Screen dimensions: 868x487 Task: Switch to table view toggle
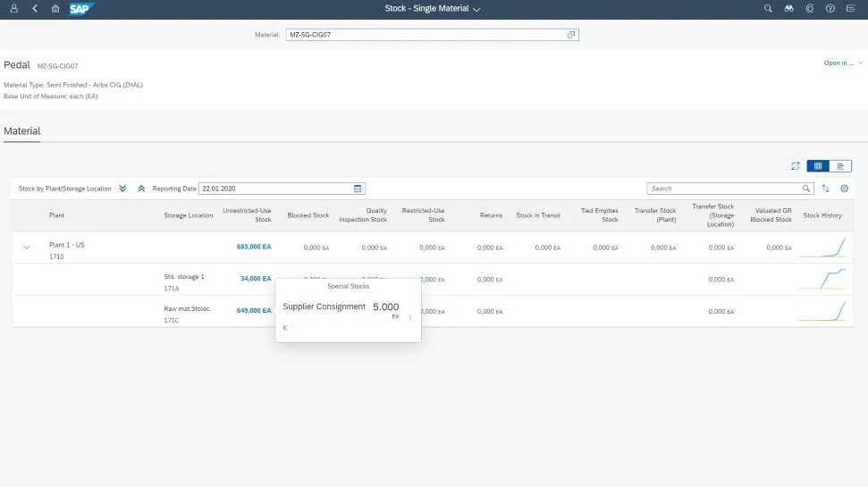tap(818, 166)
